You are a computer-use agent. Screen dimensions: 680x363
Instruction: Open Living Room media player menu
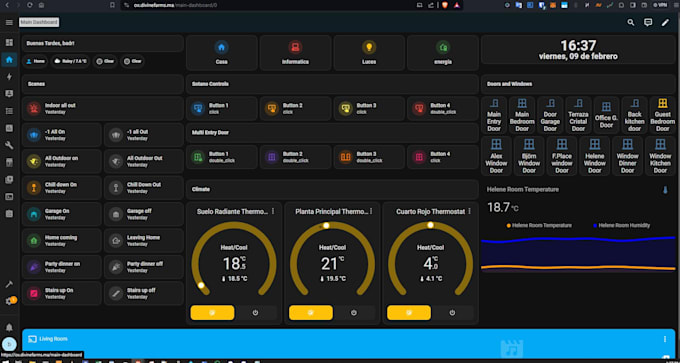coord(665,339)
